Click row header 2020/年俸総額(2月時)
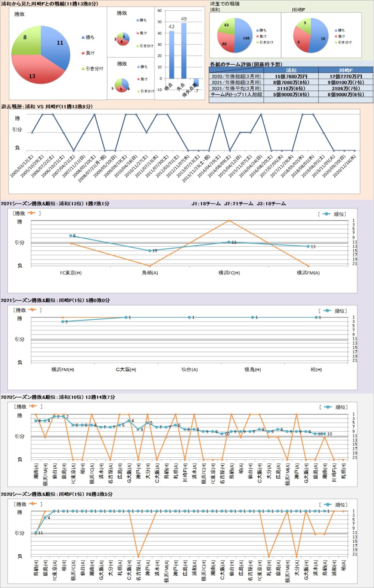The width and height of the screenshot is (374, 588). pos(236,76)
